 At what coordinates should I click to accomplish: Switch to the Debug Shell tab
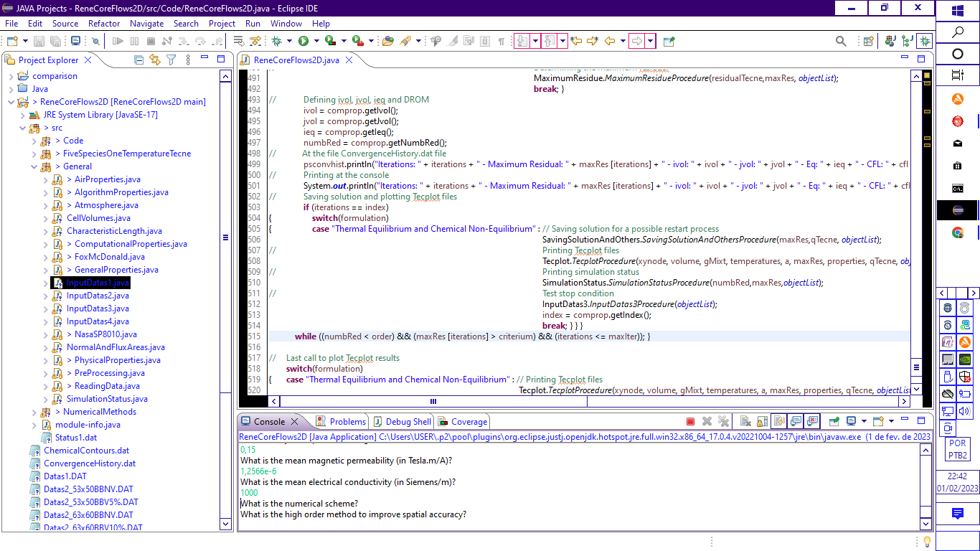tap(402, 421)
